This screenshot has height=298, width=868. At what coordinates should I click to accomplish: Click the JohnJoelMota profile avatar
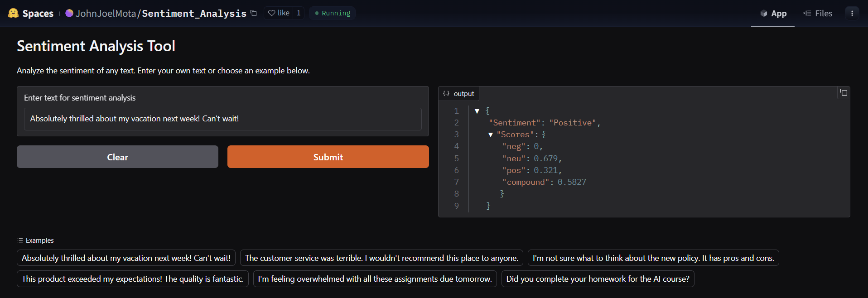[69, 13]
